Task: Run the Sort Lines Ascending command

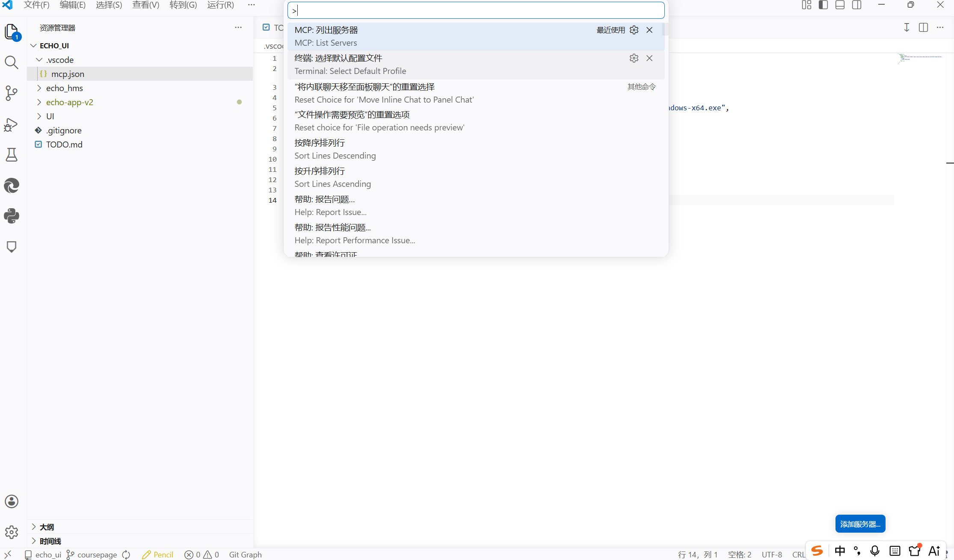Action: [332, 177]
